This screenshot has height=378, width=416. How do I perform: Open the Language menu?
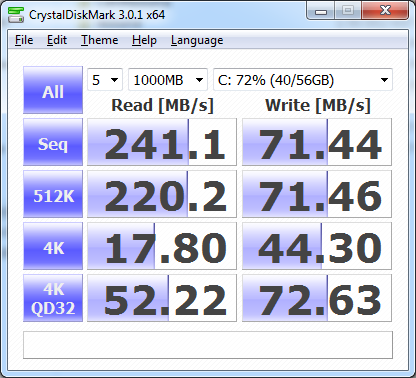[x=197, y=40]
